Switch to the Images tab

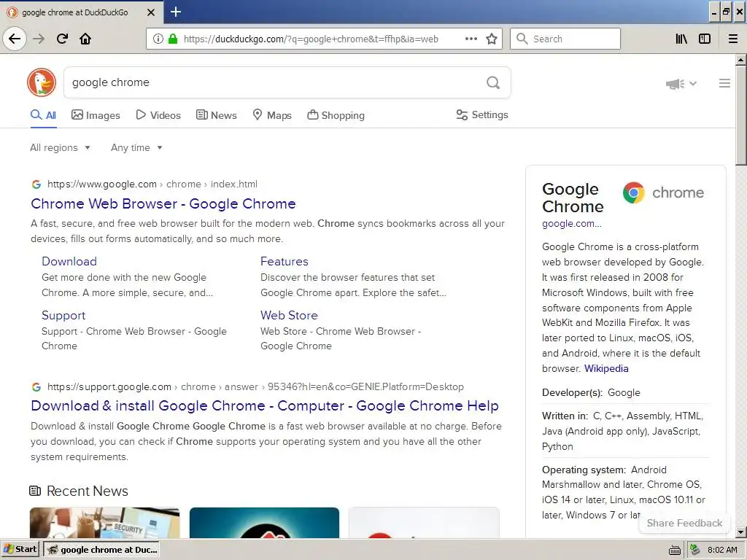tap(96, 115)
